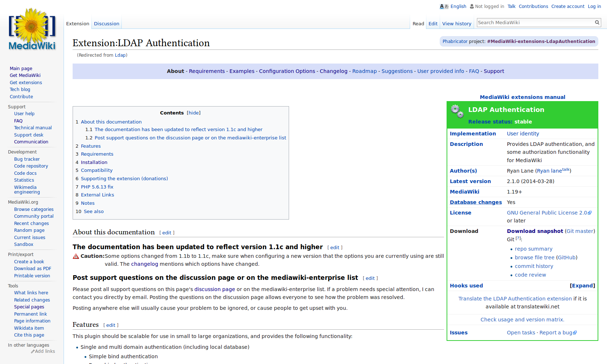The width and height of the screenshot is (607, 364).
Task: Jump to PHP 5.6.13 fix in contents
Action: point(97,187)
